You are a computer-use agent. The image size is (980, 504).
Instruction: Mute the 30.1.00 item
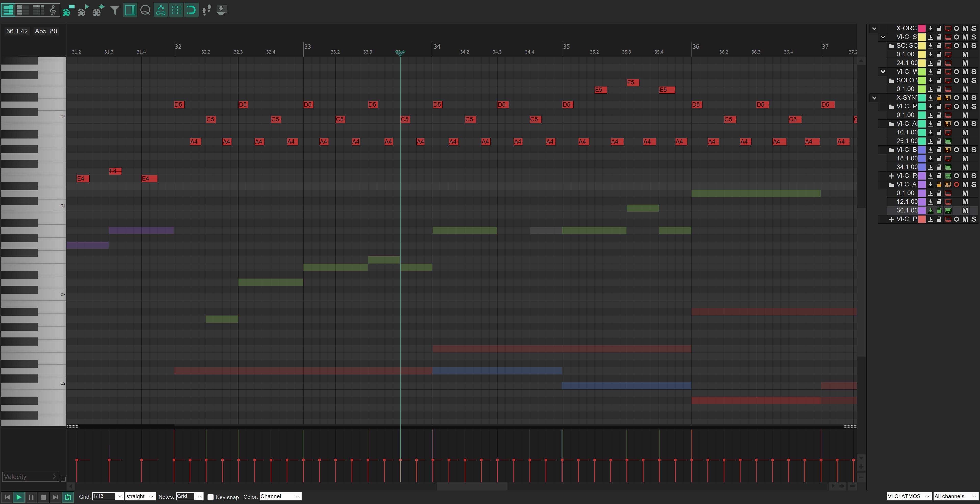[965, 211]
